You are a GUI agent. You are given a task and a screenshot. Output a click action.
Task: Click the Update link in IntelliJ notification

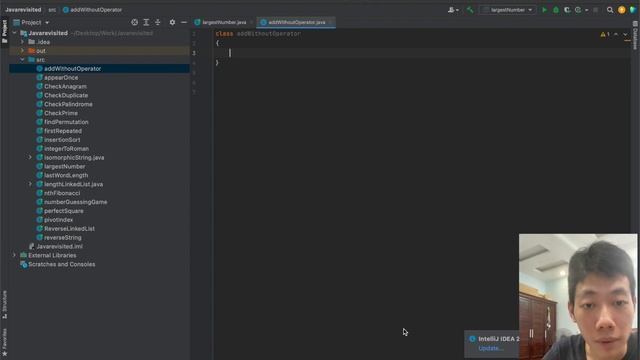[x=490, y=349]
